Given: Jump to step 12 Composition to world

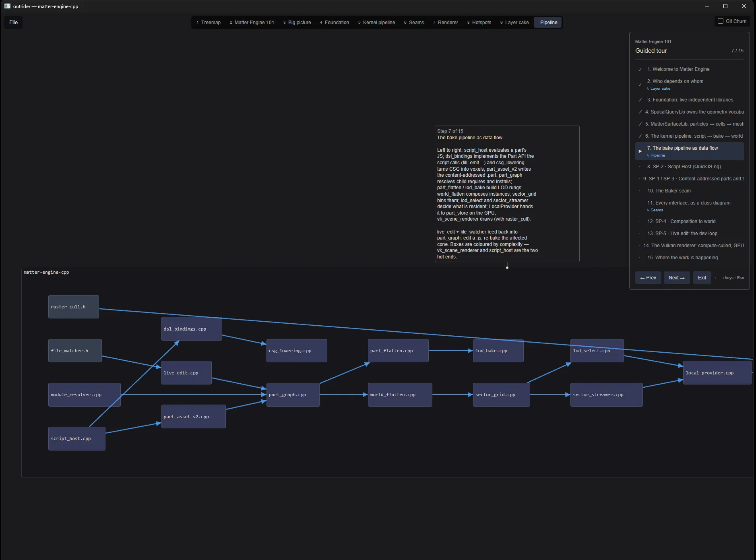Looking at the screenshot, I should click(x=690, y=221).
